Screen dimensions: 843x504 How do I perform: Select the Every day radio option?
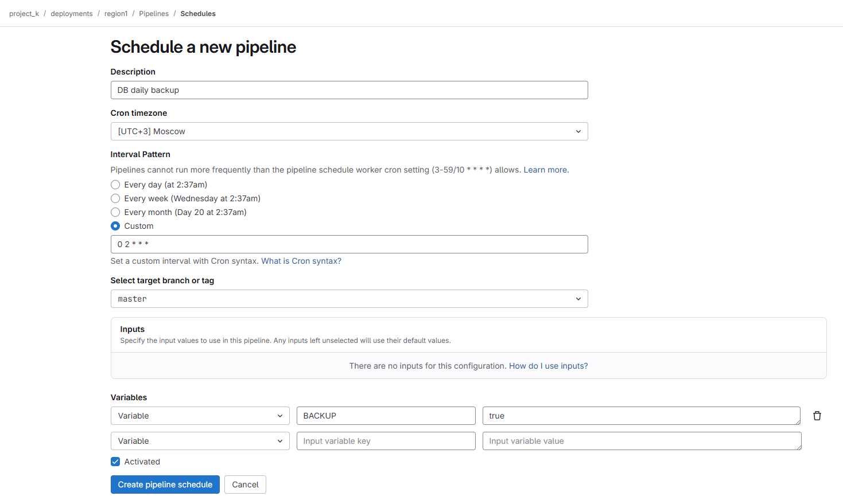pyautogui.click(x=115, y=185)
